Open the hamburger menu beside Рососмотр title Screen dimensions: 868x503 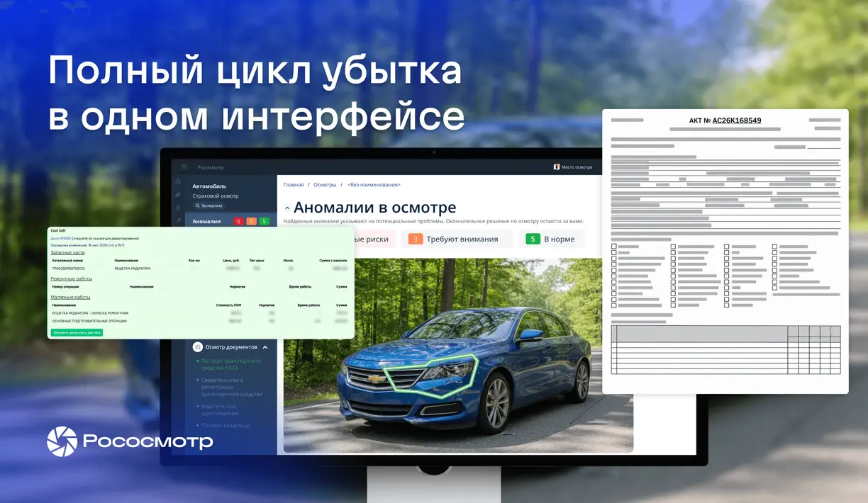click(x=184, y=167)
